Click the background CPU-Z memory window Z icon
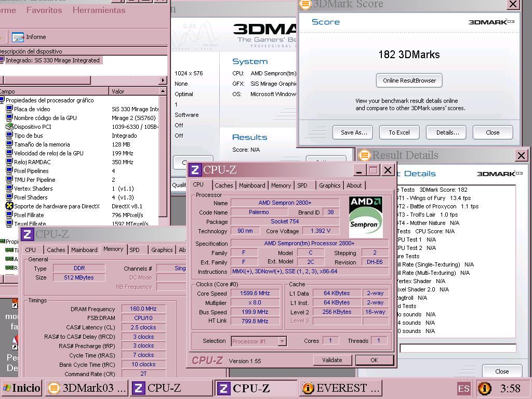532x399 pixels. coord(27,234)
